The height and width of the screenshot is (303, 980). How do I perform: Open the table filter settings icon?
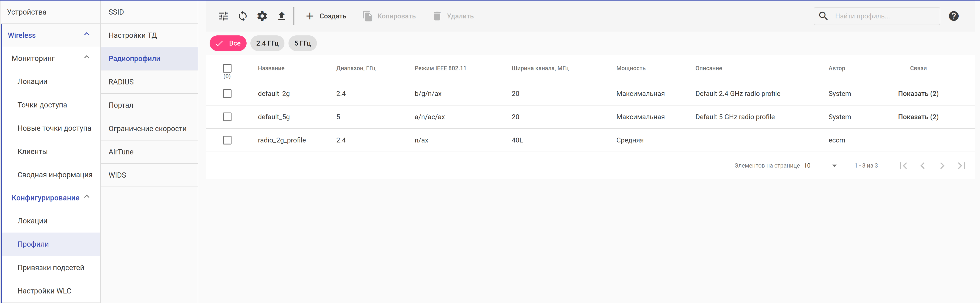pyautogui.click(x=223, y=16)
